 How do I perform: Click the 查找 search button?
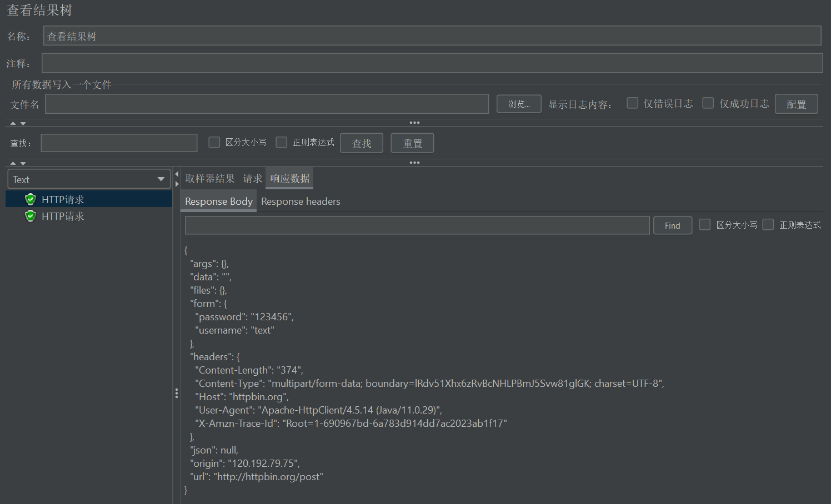pos(362,143)
